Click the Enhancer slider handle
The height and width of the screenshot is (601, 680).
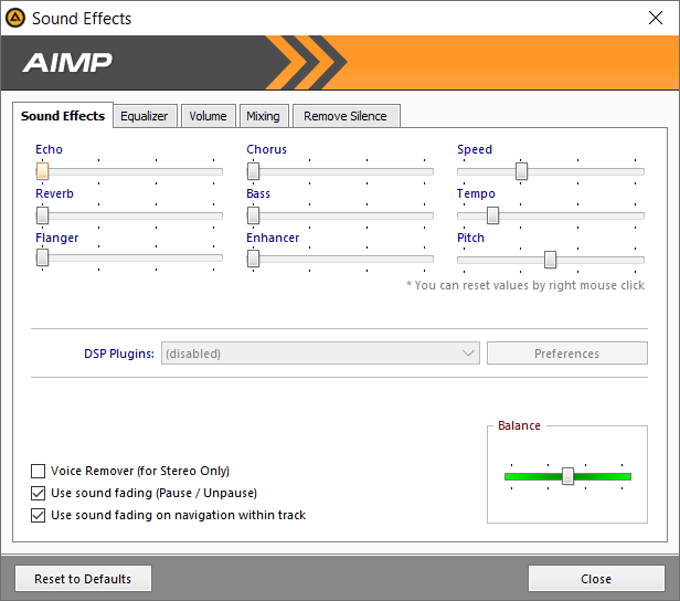(x=253, y=258)
